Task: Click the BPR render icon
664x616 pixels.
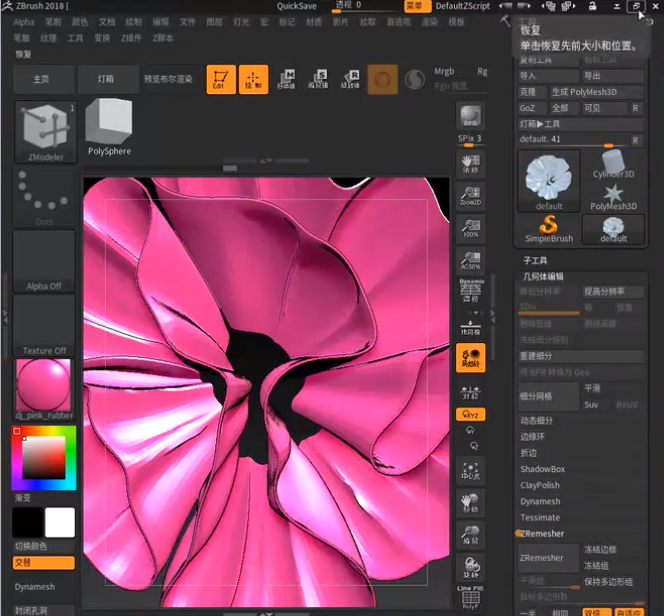Action: pos(470,115)
